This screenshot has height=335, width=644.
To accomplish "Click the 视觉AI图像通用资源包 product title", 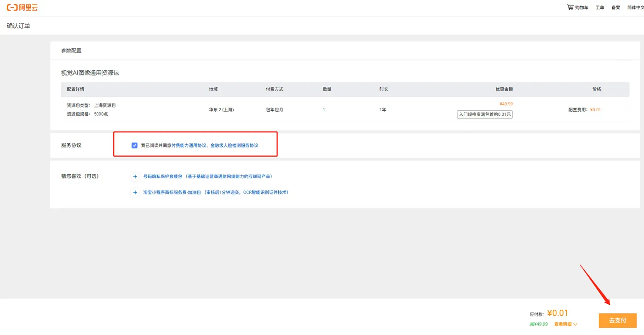I will [x=90, y=73].
